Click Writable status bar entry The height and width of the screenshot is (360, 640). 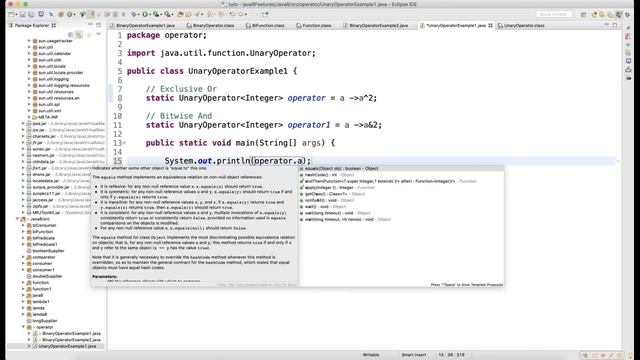coord(371,355)
